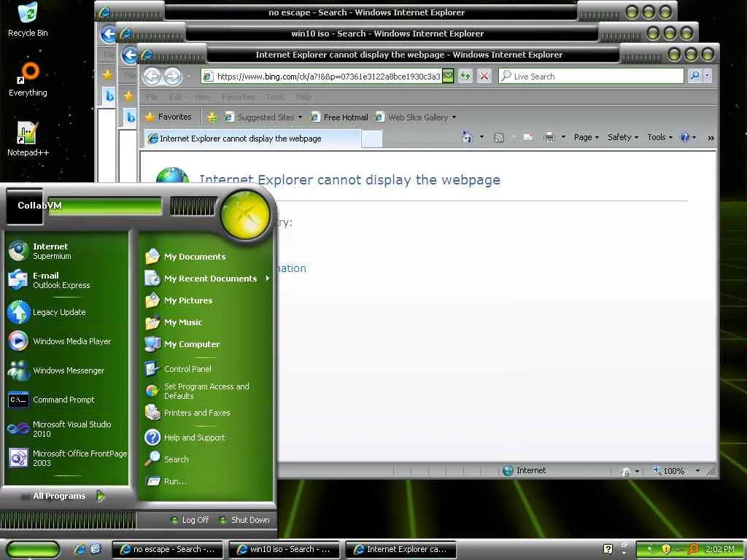Click the Home icon in command bar
The width and height of the screenshot is (747, 560).
pos(467,137)
